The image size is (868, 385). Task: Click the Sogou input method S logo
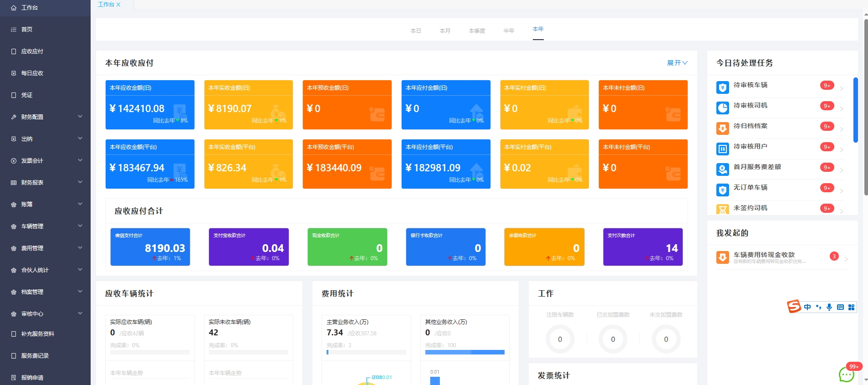(x=794, y=307)
